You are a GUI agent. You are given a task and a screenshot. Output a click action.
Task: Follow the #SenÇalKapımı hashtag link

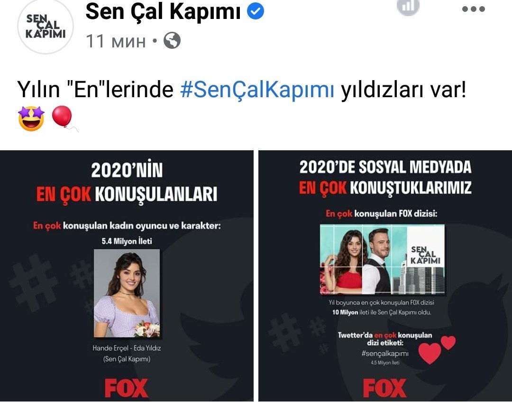[257, 89]
